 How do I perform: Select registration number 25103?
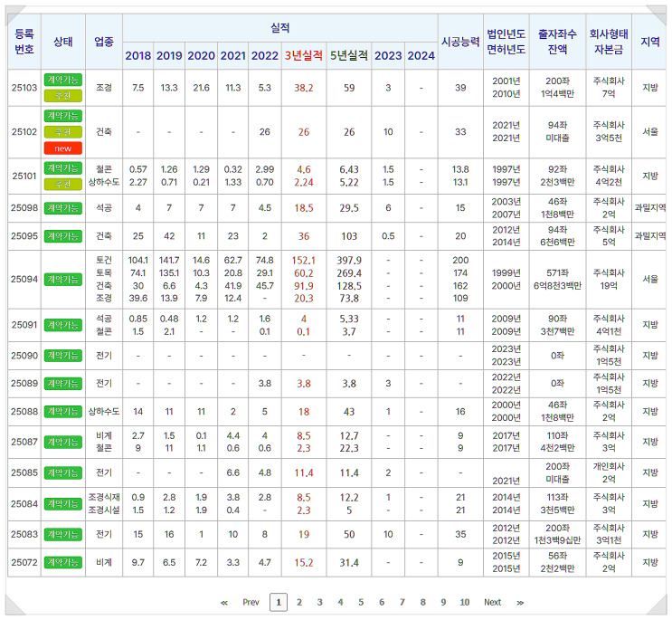[24, 88]
